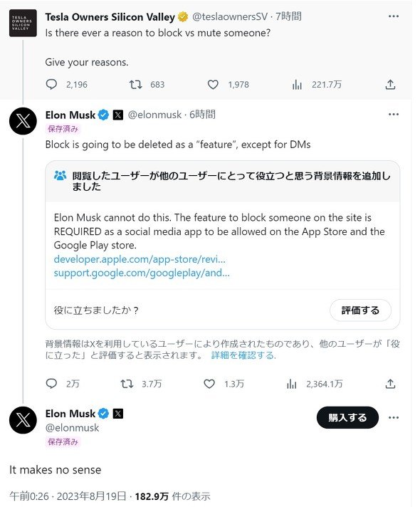View analytics for the 221.7万 views tweet
Viewport: 420px width, 507px height.
(297, 85)
